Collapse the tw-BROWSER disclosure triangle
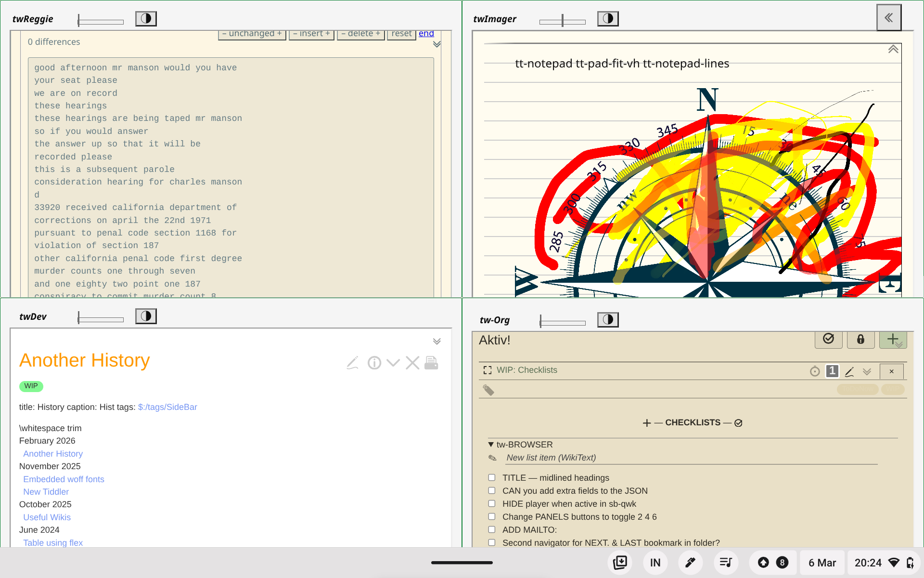 [491, 445]
